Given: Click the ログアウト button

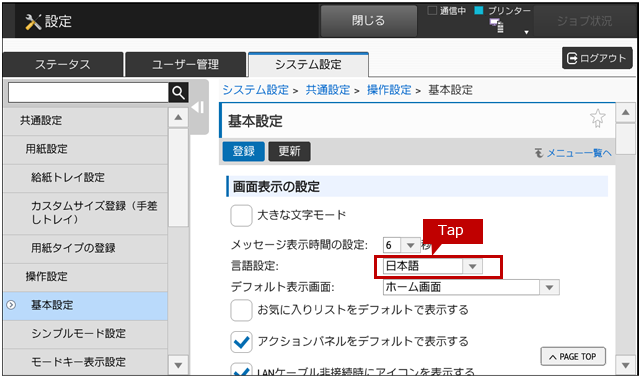Looking at the screenshot, I should click(x=597, y=58).
